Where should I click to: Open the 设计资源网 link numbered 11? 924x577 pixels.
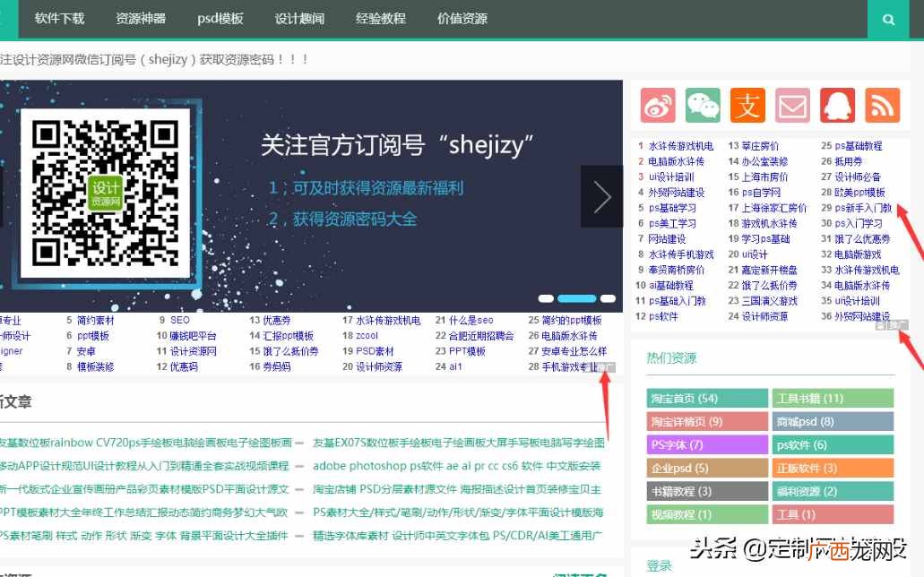[x=193, y=350]
